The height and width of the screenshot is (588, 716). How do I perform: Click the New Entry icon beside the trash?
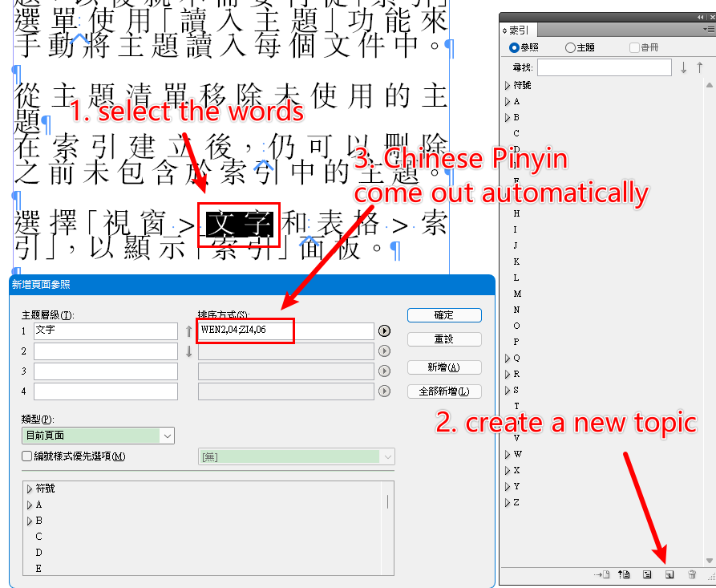click(x=669, y=574)
